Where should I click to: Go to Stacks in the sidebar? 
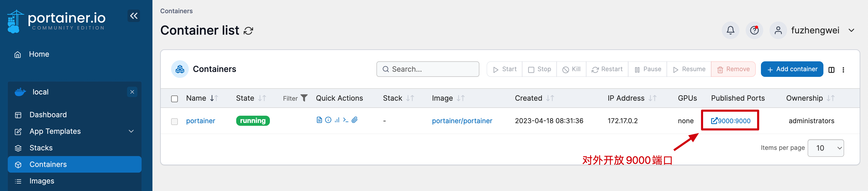(41, 148)
